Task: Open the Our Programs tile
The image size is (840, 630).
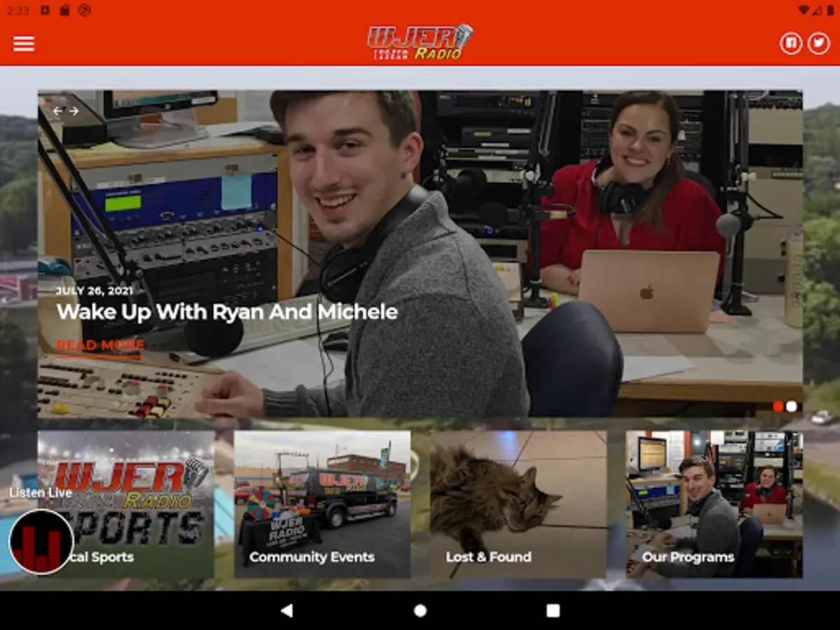Action: (715, 504)
